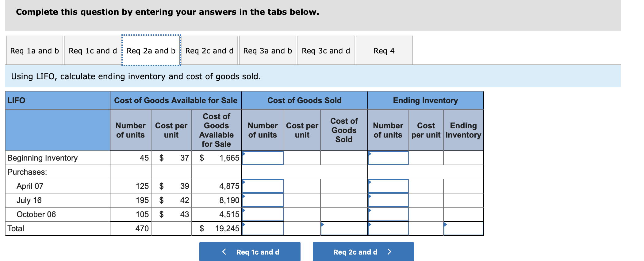Click the October 06 Ending Inventory units field
Image resolution: width=644 pixels, height=261 pixels.
pyautogui.click(x=388, y=214)
